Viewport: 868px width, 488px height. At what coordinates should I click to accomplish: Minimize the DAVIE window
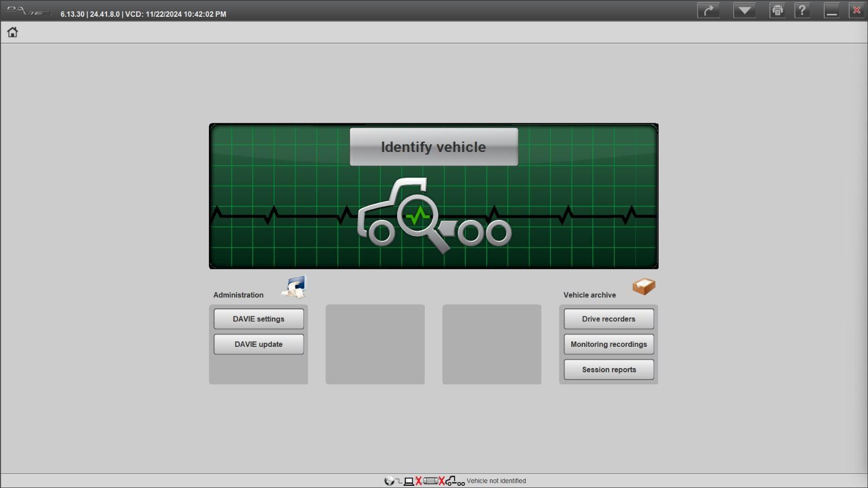point(832,10)
